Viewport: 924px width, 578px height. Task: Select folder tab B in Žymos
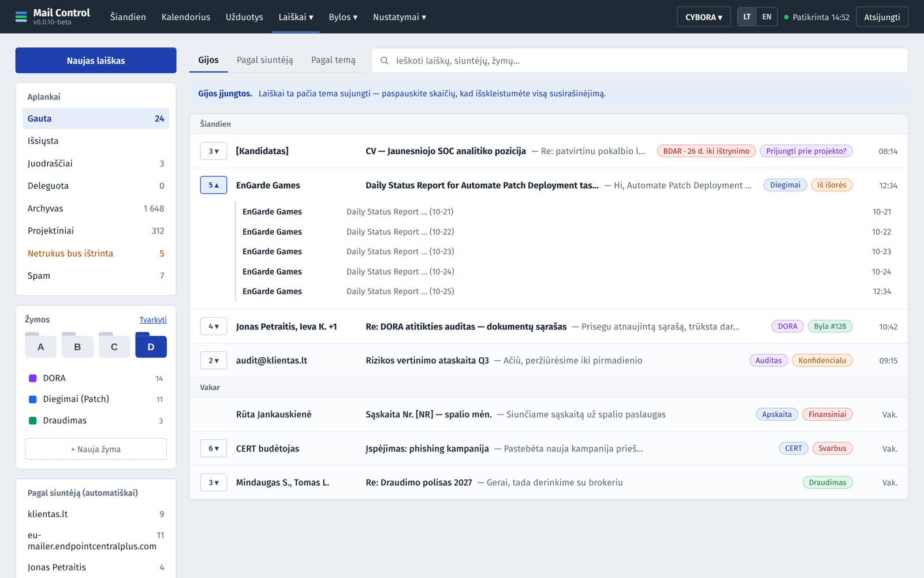(x=77, y=346)
